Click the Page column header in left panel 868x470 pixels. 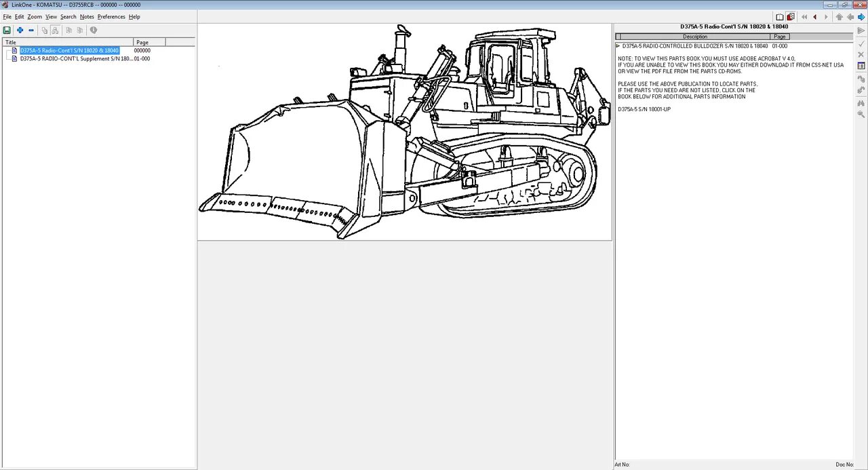coord(150,42)
